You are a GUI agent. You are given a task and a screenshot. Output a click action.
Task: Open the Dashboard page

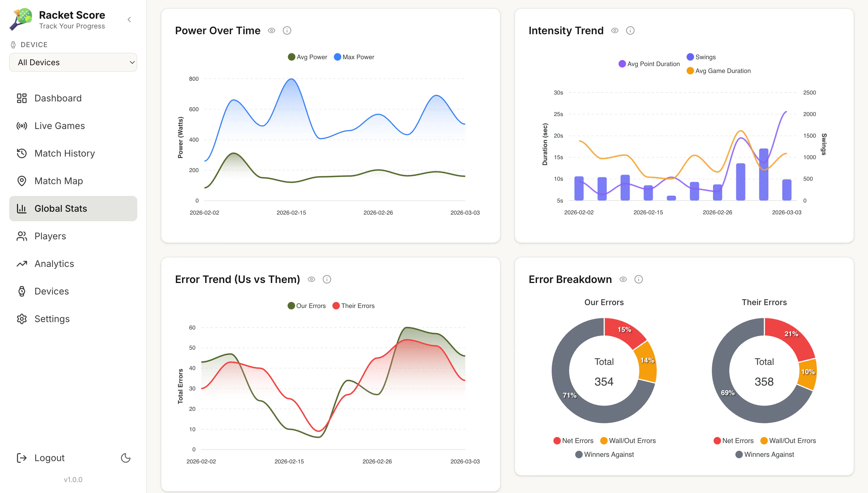tap(73, 98)
